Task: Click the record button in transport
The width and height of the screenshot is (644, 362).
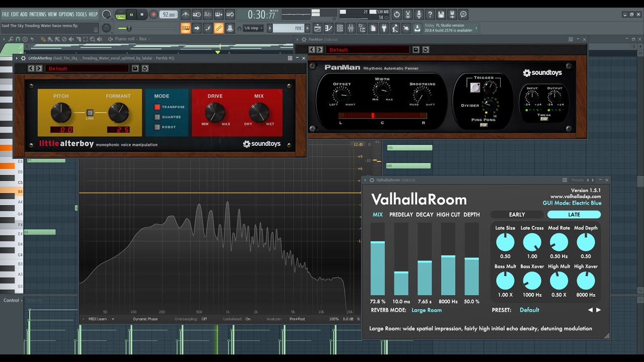Action: [153, 15]
